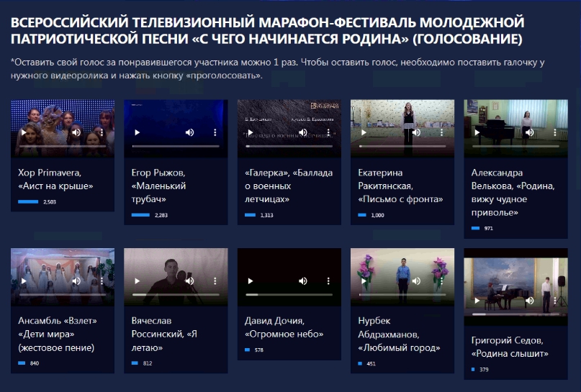Click the 840 vote count
581x392 pixels.
click(x=35, y=363)
